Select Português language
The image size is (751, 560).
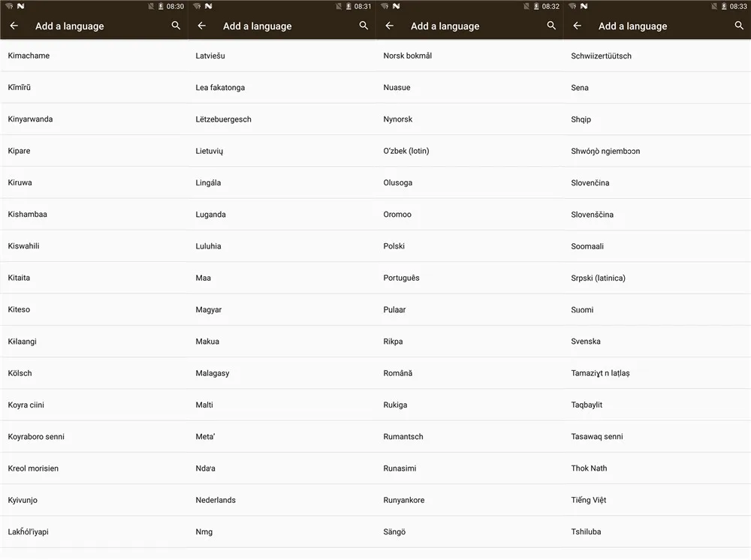[469, 278]
